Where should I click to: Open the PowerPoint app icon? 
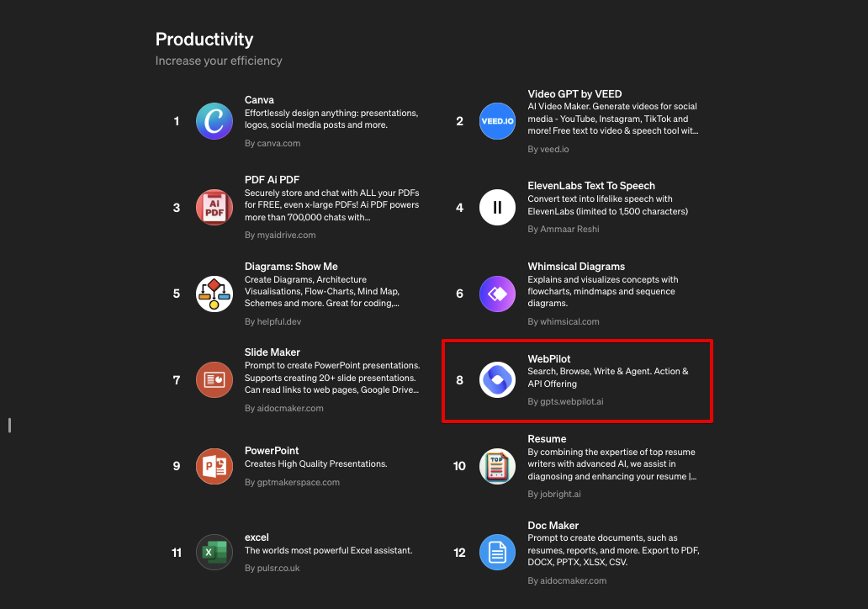[214, 466]
